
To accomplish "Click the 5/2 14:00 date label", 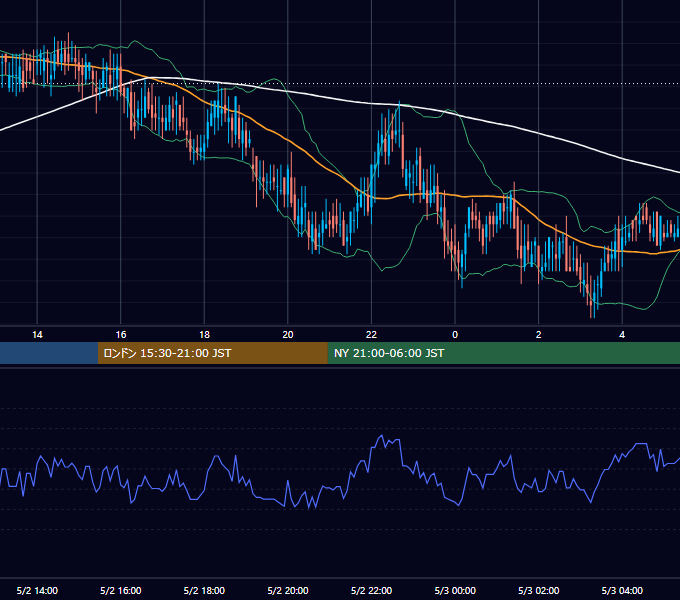I will coord(37,590).
